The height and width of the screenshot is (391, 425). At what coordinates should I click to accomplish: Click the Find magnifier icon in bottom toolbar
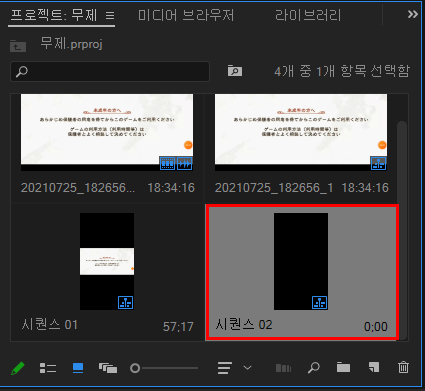click(314, 368)
